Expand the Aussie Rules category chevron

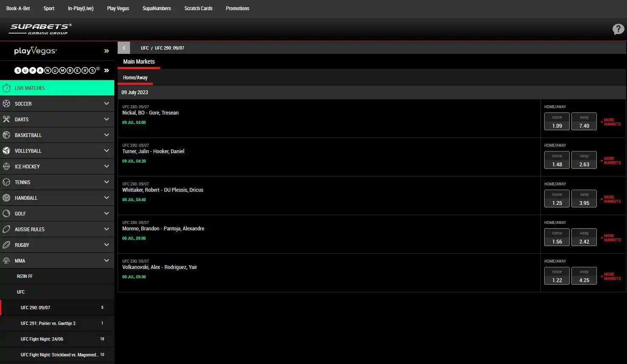coord(107,229)
